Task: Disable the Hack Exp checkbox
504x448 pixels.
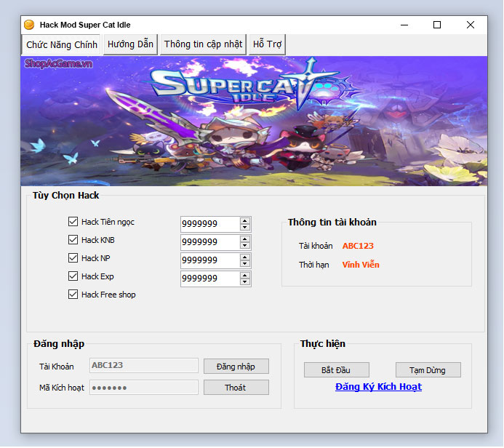Action: pyautogui.click(x=73, y=276)
